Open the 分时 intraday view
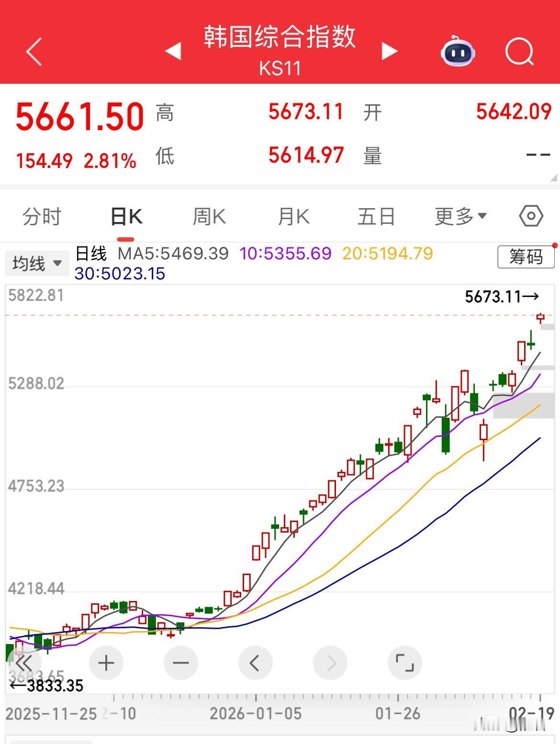Image resolution: width=560 pixels, height=744 pixels. click(41, 216)
